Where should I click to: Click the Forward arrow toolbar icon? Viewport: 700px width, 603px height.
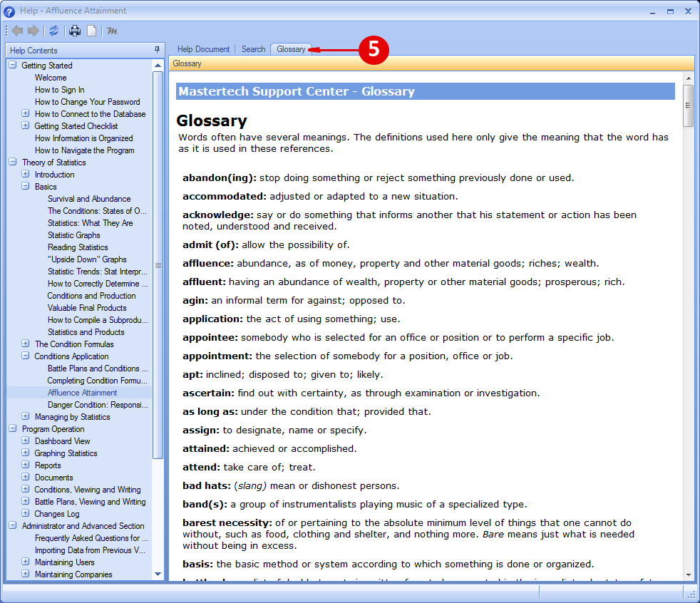coord(34,31)
